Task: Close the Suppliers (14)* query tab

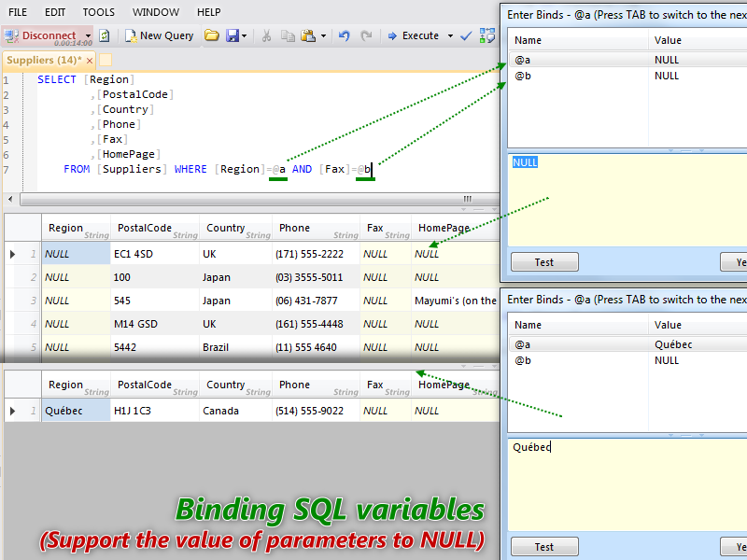Action: pos(89,61)
